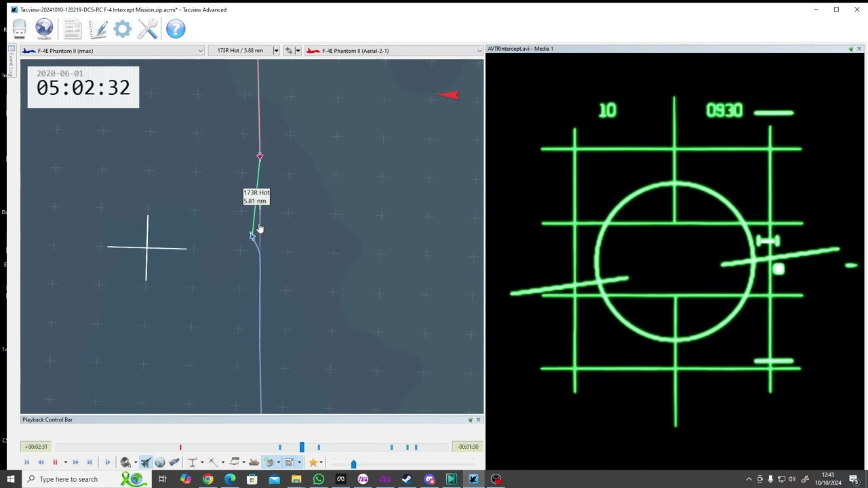Click the notepad with pencil edit icon

(x=98, y=28)
